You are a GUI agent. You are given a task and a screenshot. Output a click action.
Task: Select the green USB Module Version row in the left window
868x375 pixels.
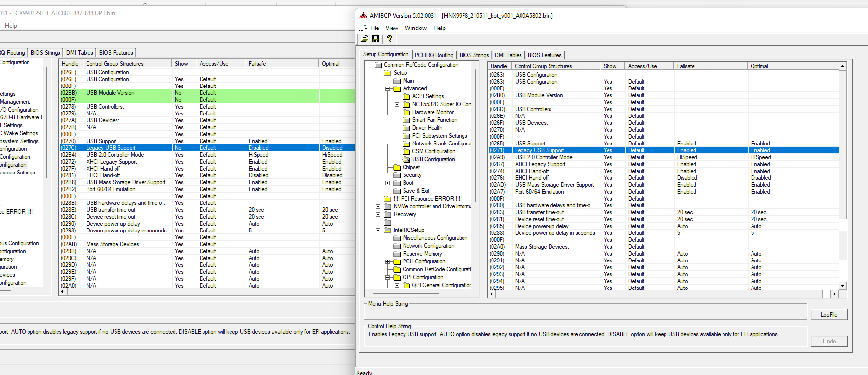click(x=207, y=93)
